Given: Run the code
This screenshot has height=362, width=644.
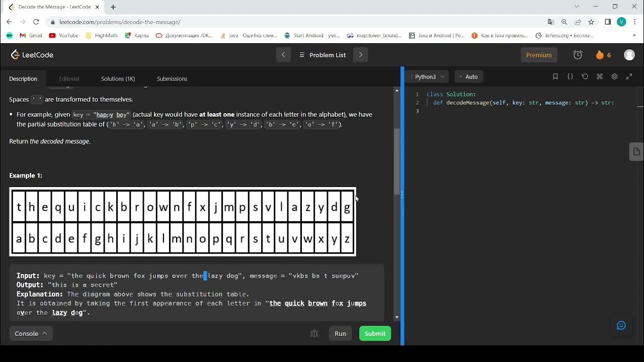Looking at the screenshot, I should pyautogui.click(x=340, y=333).
